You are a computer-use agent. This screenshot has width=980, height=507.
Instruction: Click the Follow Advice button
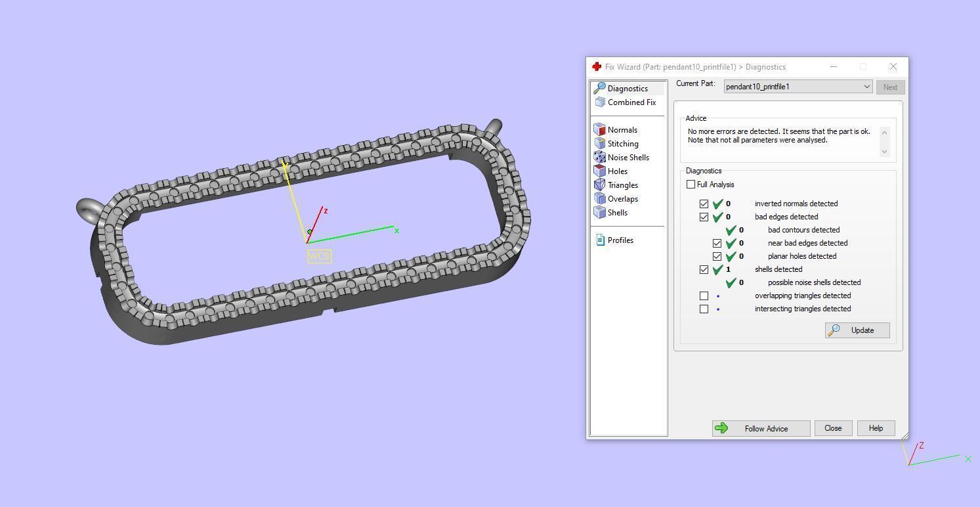click(761, 428)
